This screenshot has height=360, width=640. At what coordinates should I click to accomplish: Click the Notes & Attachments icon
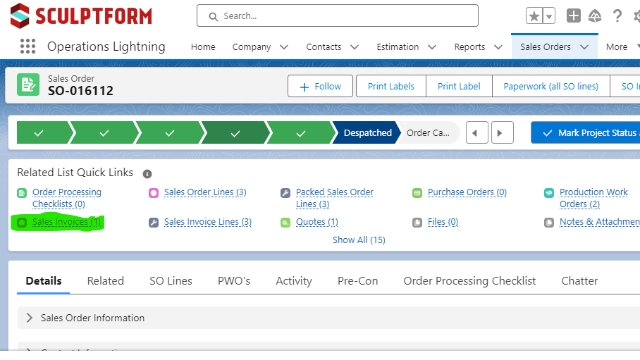(x=549, y=222)
